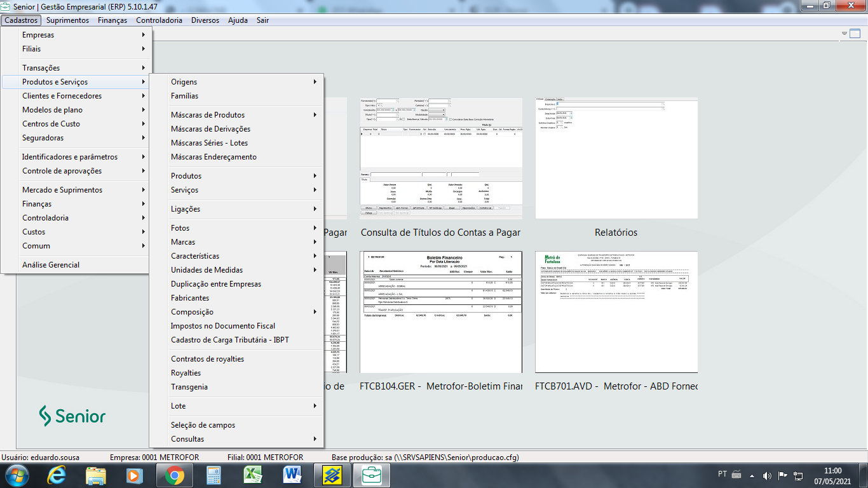Image resolution: width=868 pixels, height=488 pixels.
Task: Expand the Filiais submenu
Action: pyautogui.click(x=76, y=49)
